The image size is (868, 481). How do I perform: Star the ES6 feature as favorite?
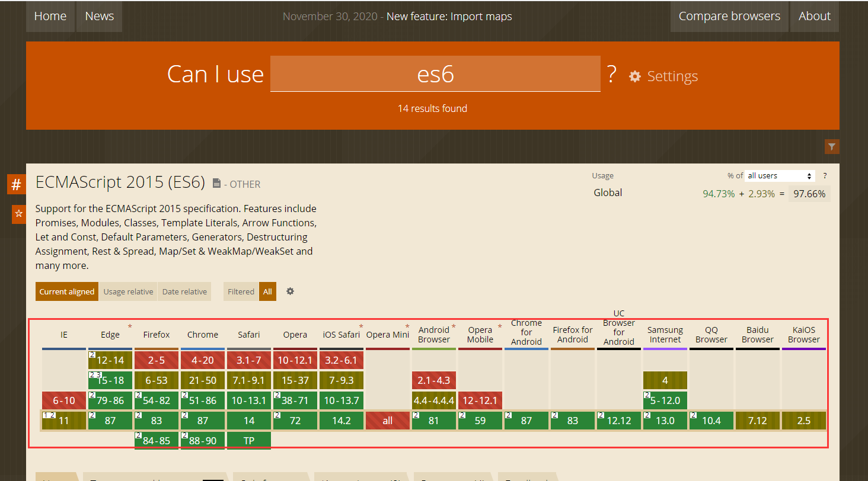pyautogui.click(x=19, y=214)
